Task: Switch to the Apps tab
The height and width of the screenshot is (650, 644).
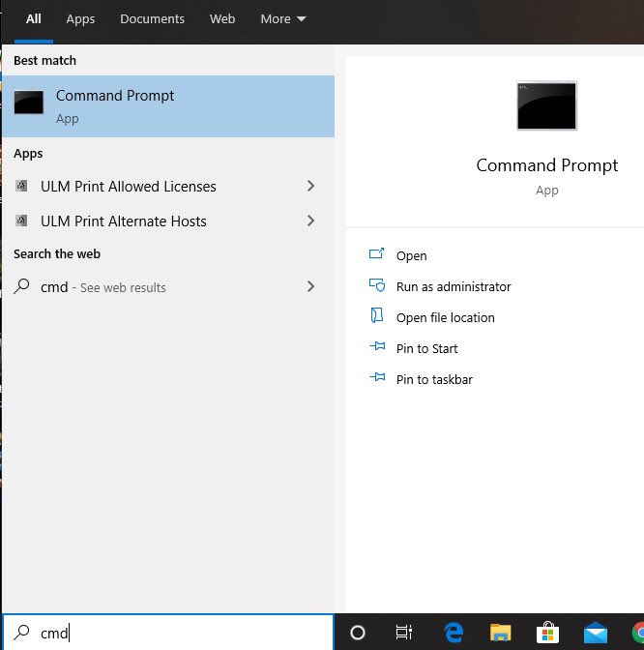Action: [x=80, y=19]
